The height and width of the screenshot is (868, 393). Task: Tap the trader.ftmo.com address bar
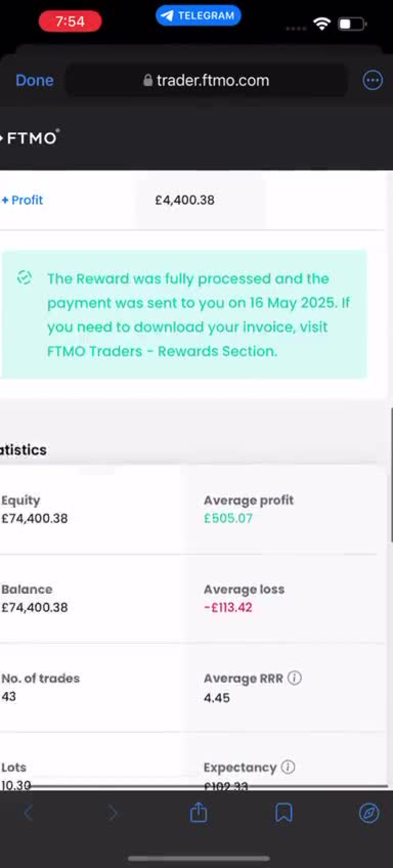(206, 81)
